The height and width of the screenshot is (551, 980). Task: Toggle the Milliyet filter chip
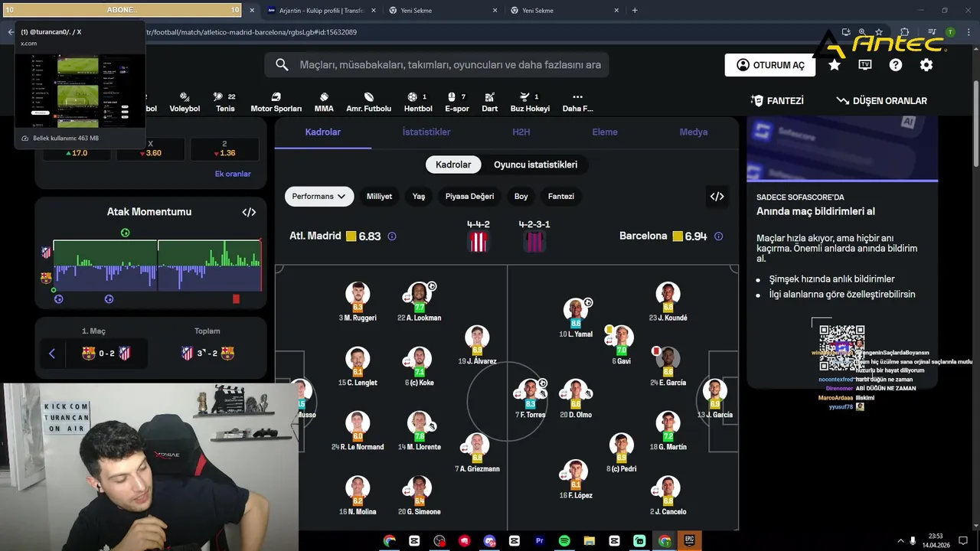(x=379, y=197)
